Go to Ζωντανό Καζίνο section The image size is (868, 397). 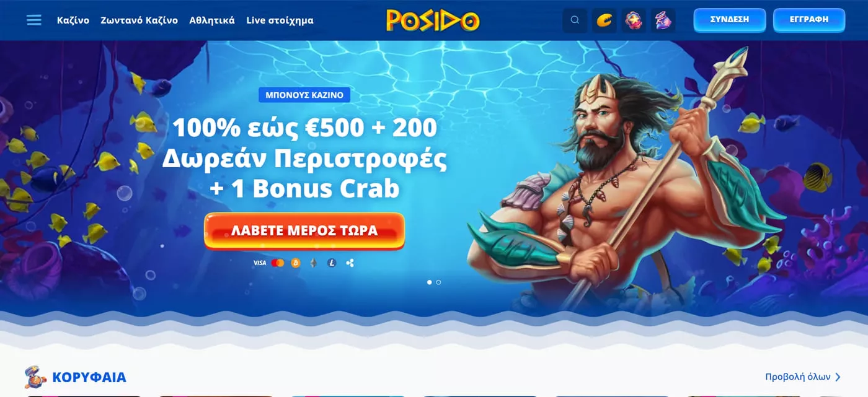[x=139, y=20]
